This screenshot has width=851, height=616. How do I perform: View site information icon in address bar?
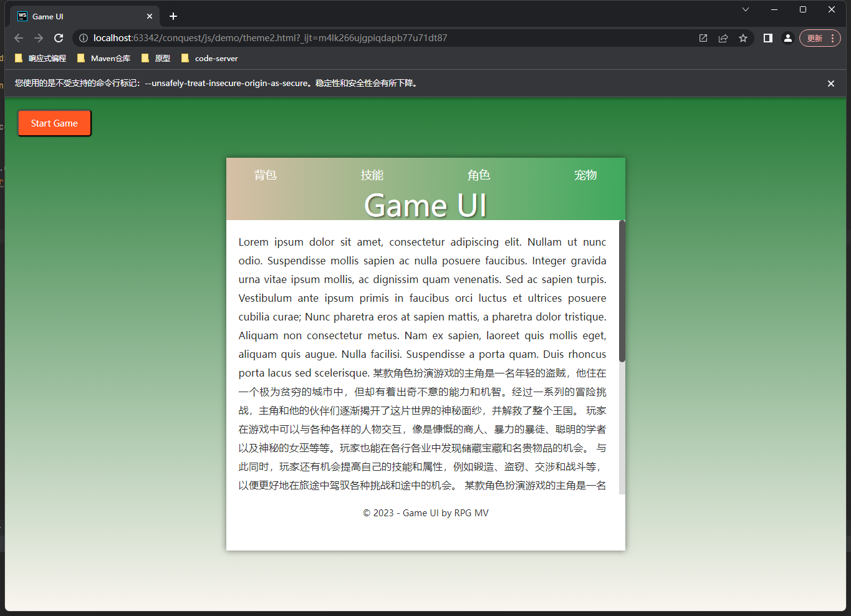click(x=84, y=38)
